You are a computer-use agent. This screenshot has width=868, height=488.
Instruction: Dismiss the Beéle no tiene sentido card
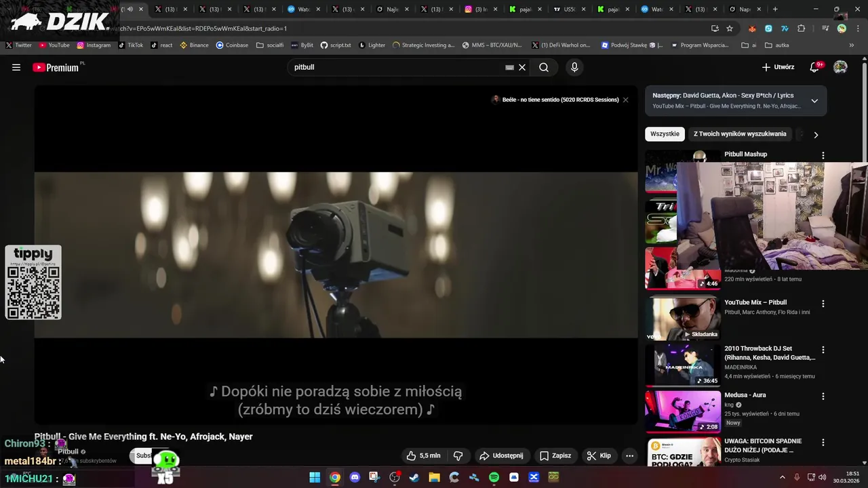625,100
